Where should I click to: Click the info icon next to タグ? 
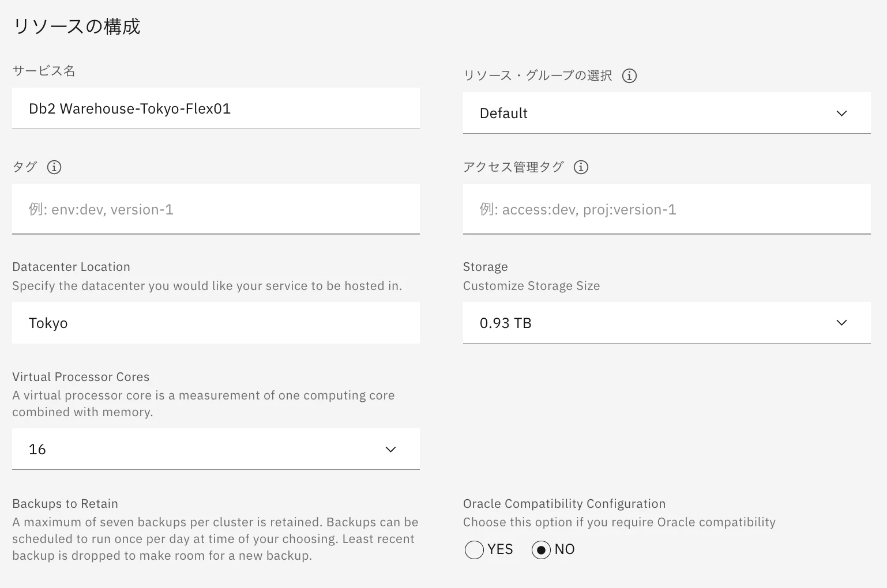coord(54,167)
